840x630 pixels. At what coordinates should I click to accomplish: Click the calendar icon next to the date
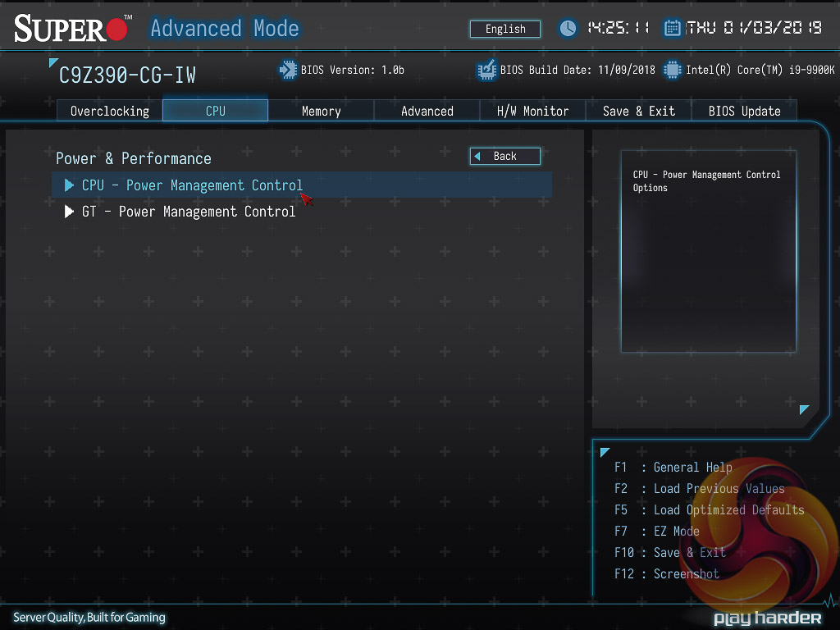click(672, 28)
